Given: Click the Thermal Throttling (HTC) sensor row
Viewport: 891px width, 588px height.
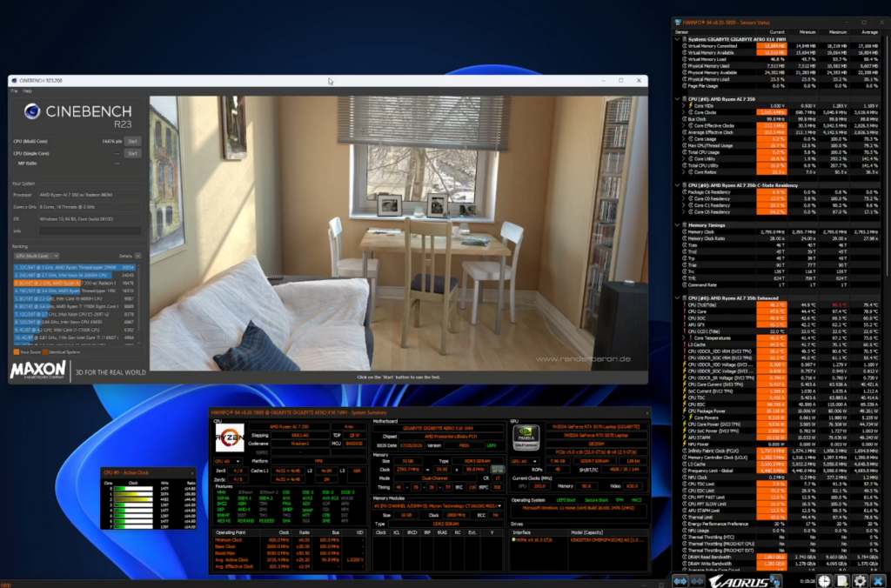Looking at the screenshot, I should point(780,537).
